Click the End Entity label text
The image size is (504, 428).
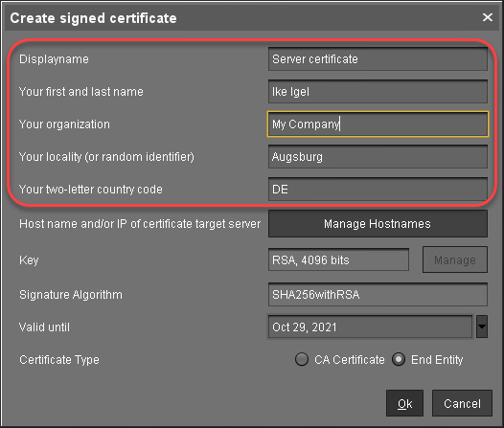click(437, 360)
